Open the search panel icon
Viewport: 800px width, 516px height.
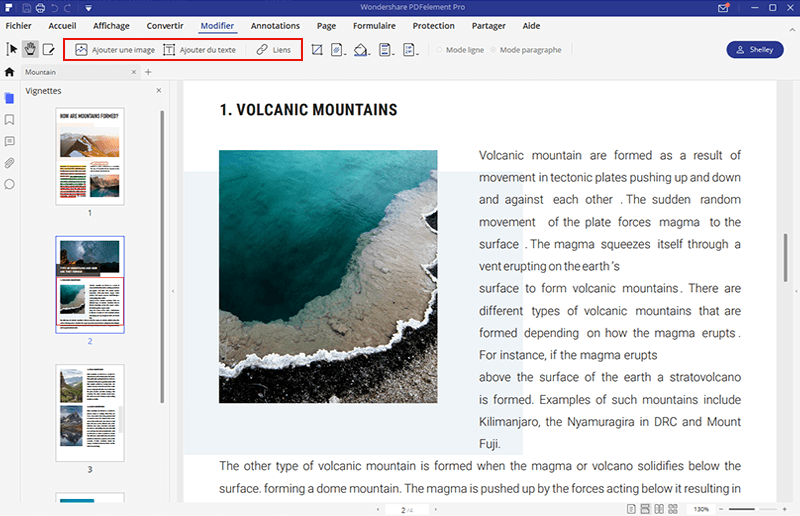point(10,184)
